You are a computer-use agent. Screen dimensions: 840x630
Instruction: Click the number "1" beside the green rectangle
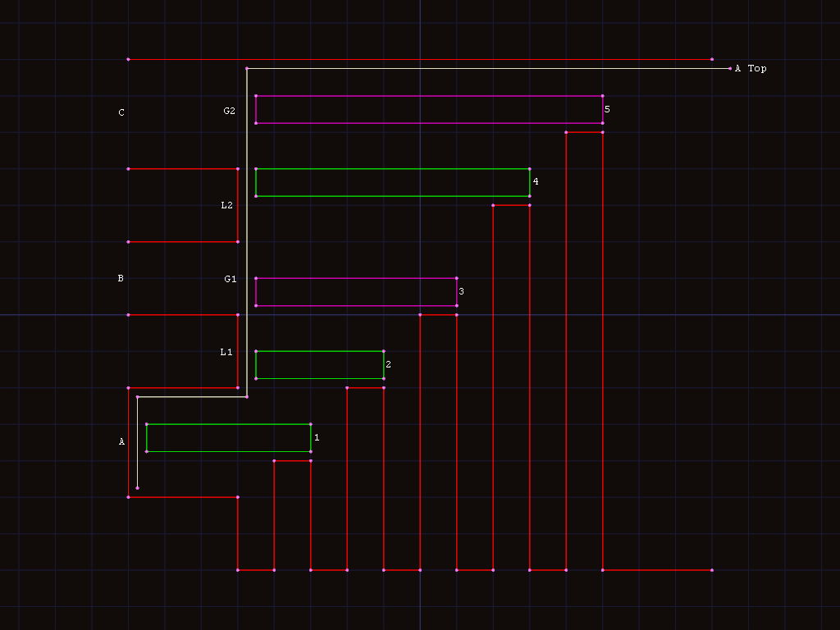pos(317,438)
